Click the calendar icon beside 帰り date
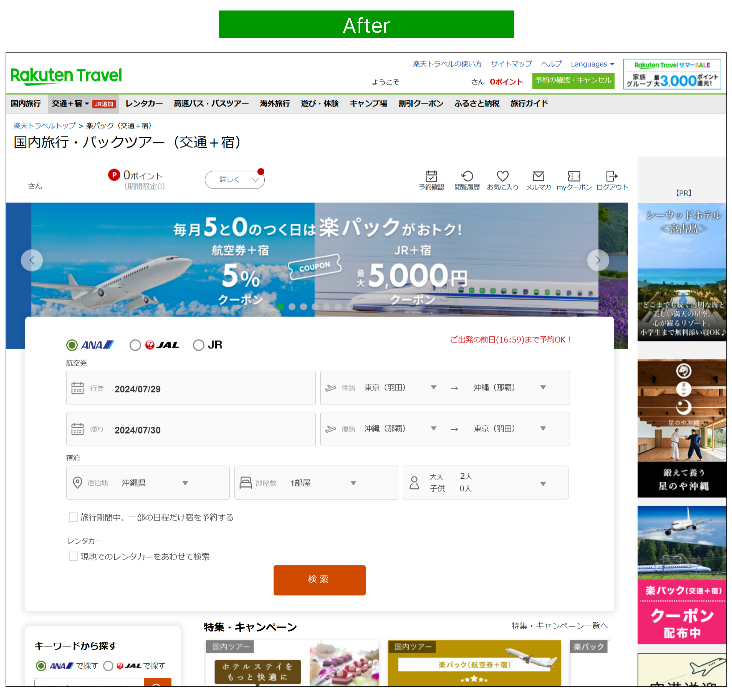 [77, 429]
